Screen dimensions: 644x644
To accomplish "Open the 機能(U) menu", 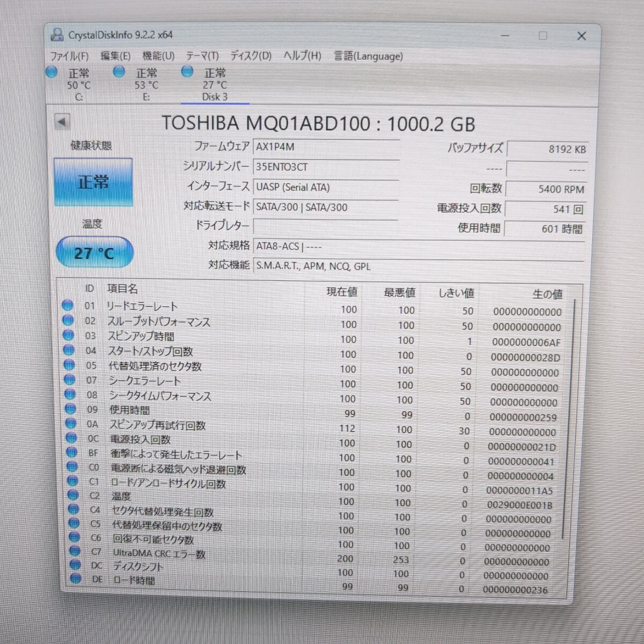I will (158, 56).
